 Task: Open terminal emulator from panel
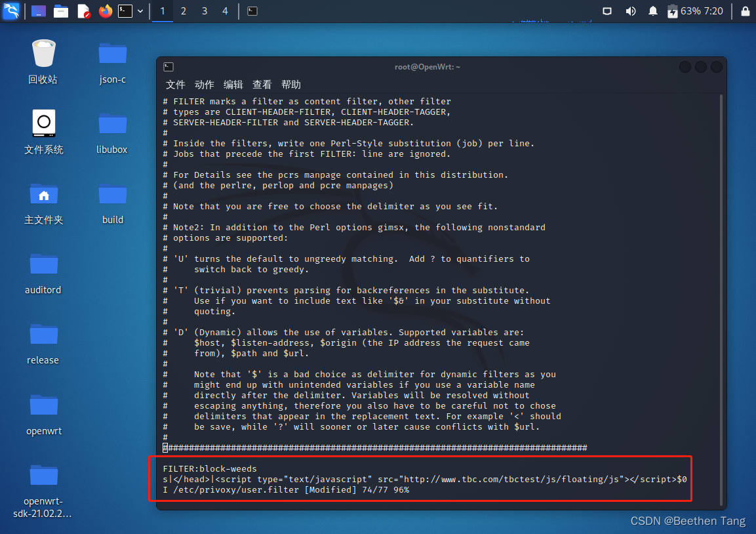point(125,11)
